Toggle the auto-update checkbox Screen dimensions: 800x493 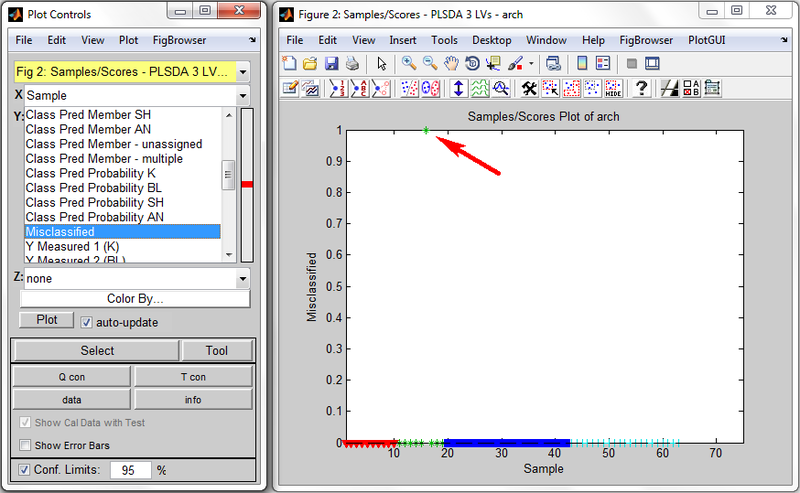87,323
